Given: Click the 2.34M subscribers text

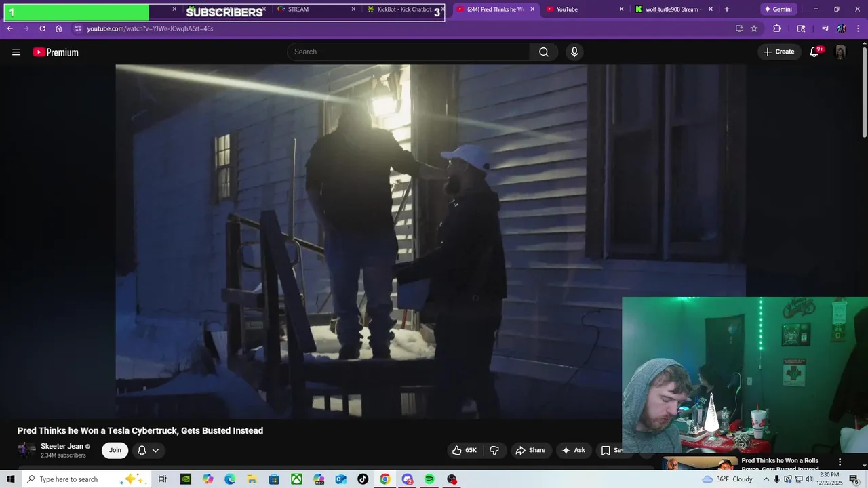Looking at the screenshot, I should pos(63,455).
